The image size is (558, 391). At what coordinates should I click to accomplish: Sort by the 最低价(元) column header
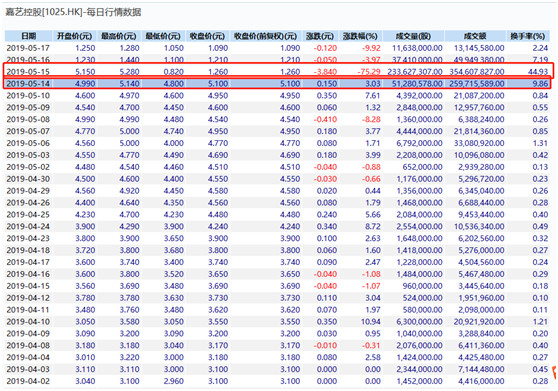pos(163,36)
